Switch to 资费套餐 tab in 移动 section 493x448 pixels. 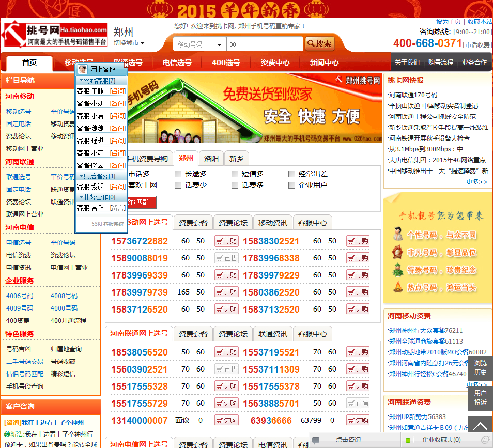pos(193,223)
